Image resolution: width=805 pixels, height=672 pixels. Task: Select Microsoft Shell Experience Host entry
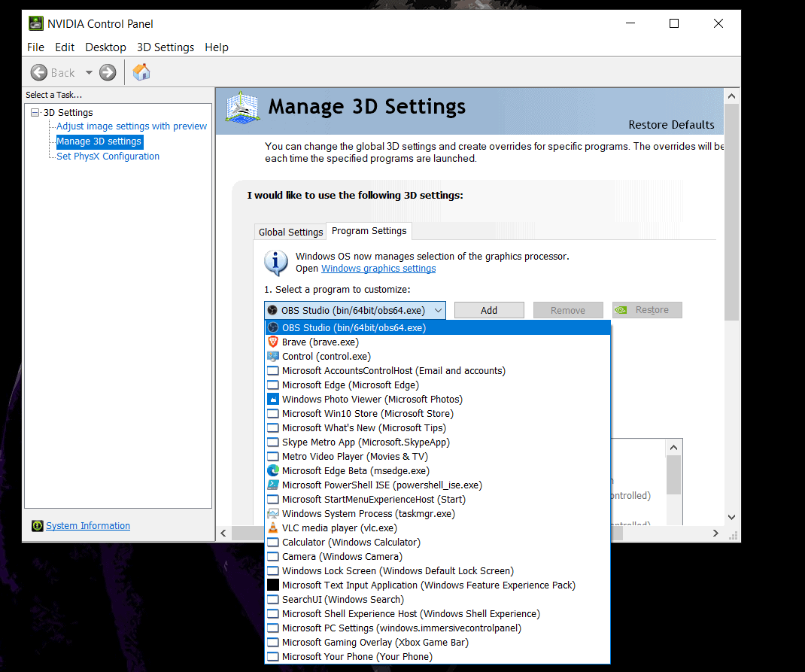(x=437, y=613)
